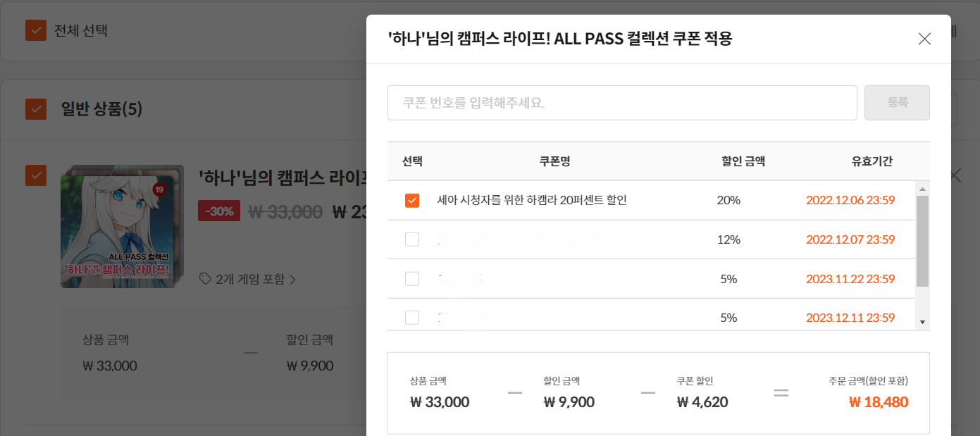
Task: Click the coupon number input field
Action: tap(621, 103)
